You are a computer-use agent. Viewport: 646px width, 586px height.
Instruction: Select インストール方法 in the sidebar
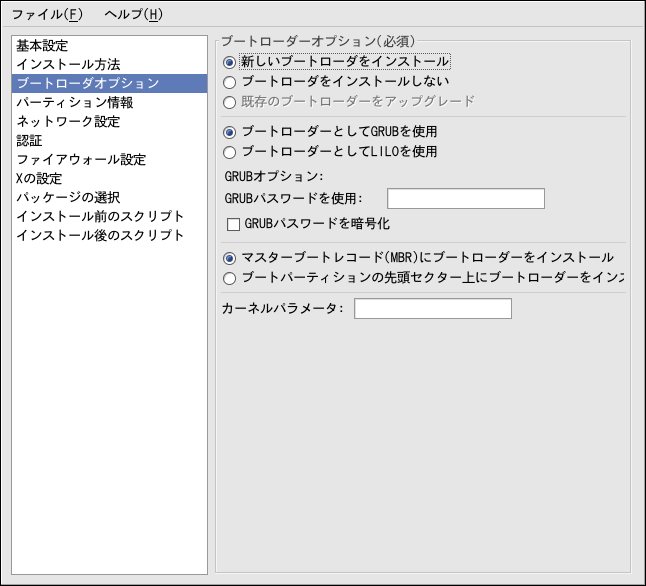click(68, 64)
